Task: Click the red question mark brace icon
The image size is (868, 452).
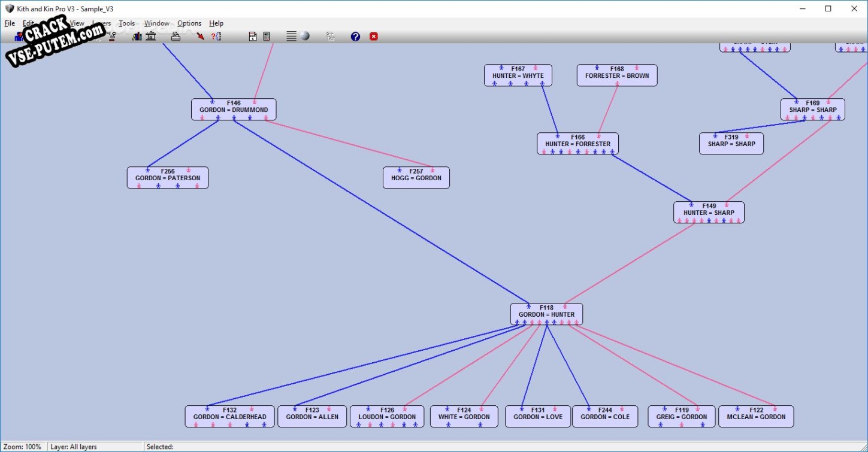Action: tap(216, 37)
